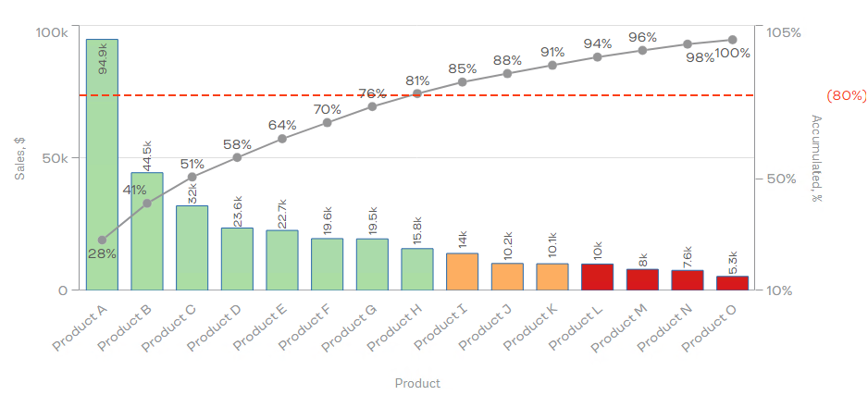Image resolution: width=868 pixels, height=395 pixels.
Task: Click the 100% endpoint on the line
Action: pyautogui.click(x=732, y=40)
